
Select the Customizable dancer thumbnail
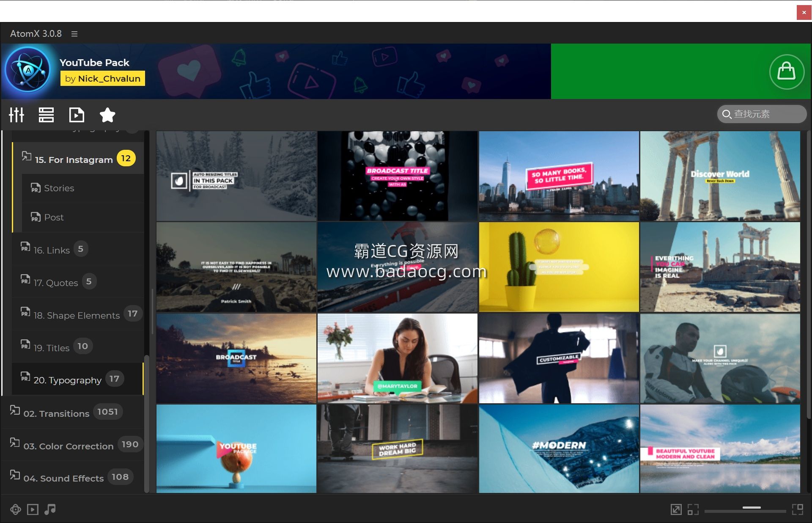559,358
